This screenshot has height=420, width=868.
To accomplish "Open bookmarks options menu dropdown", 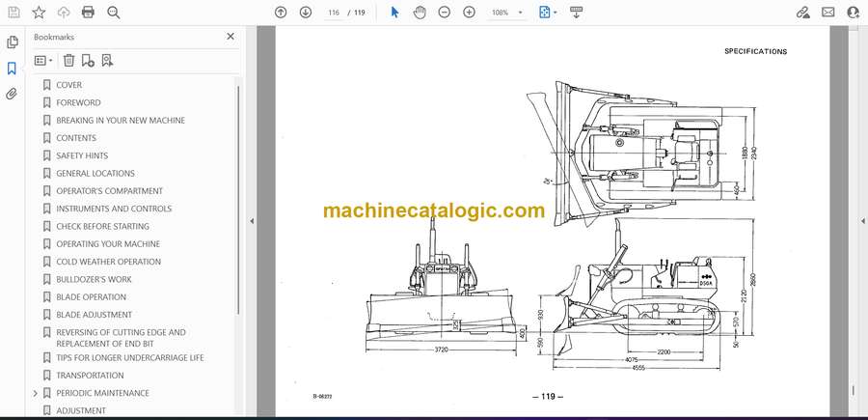I will tap(43, 61).
